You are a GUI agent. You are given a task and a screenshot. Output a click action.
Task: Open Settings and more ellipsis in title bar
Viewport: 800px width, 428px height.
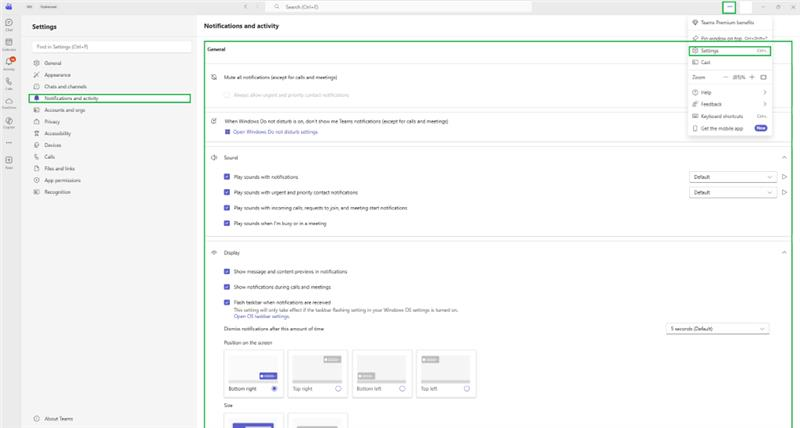coord(729,7)
